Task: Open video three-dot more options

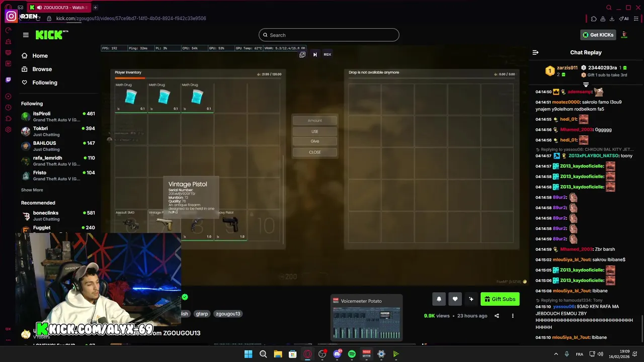Action: (x=513, y=316)
